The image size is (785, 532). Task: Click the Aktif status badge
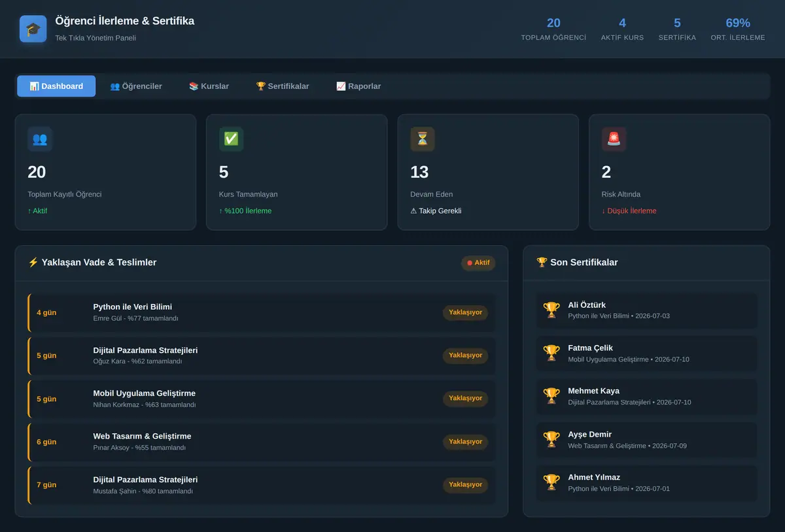coord(478,263)
